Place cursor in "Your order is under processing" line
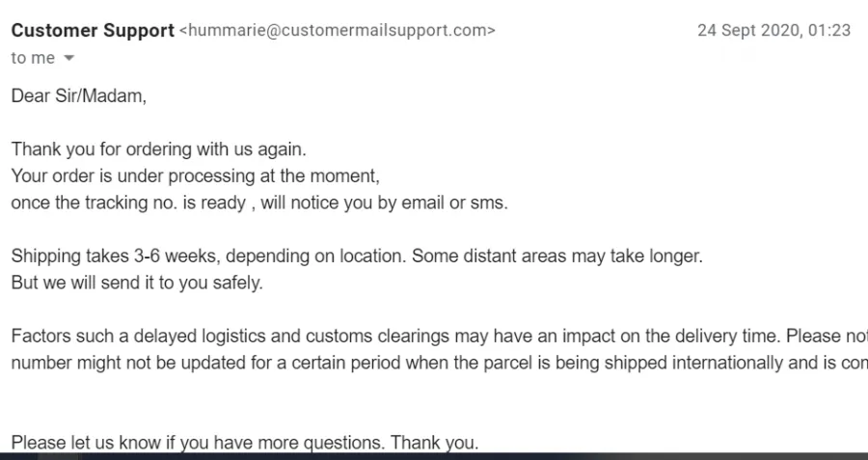This screenshot has height=460, width=868. point(196,176)
